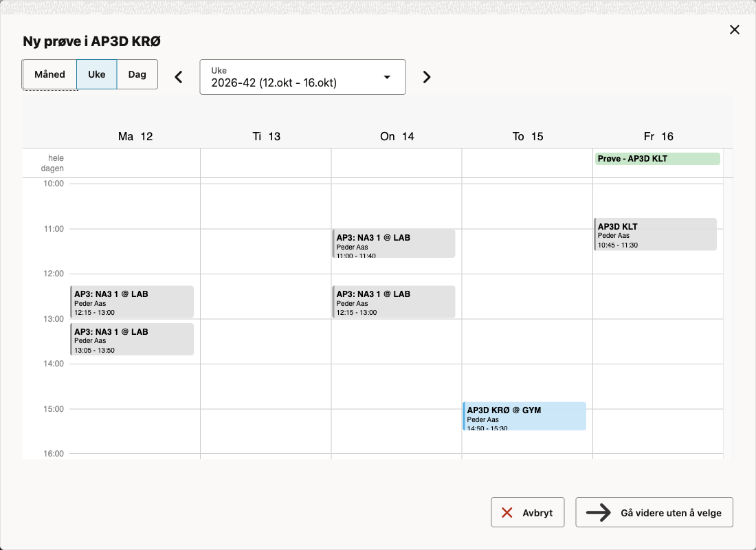The width and height of the screenshot is (756, 550).
Task: Switch to Dag view
Action: point(137,74)
